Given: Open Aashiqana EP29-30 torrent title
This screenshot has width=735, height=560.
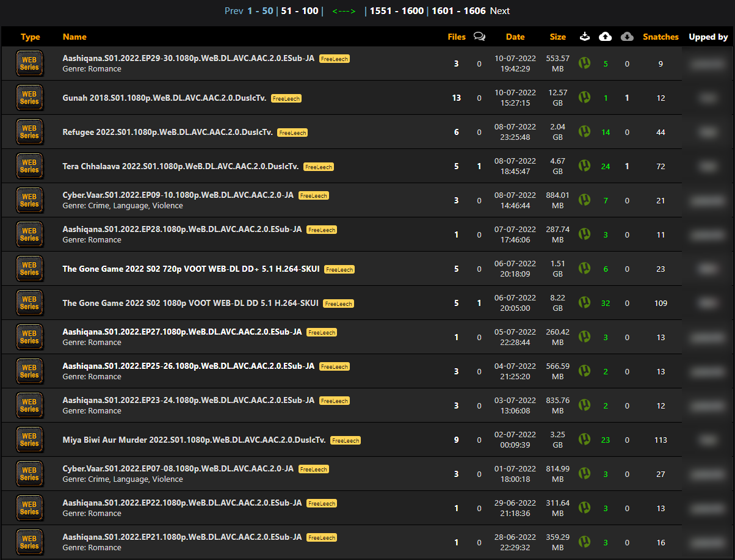Looking at the screenshot, I should pyautogui.click(x=189, y=59).
